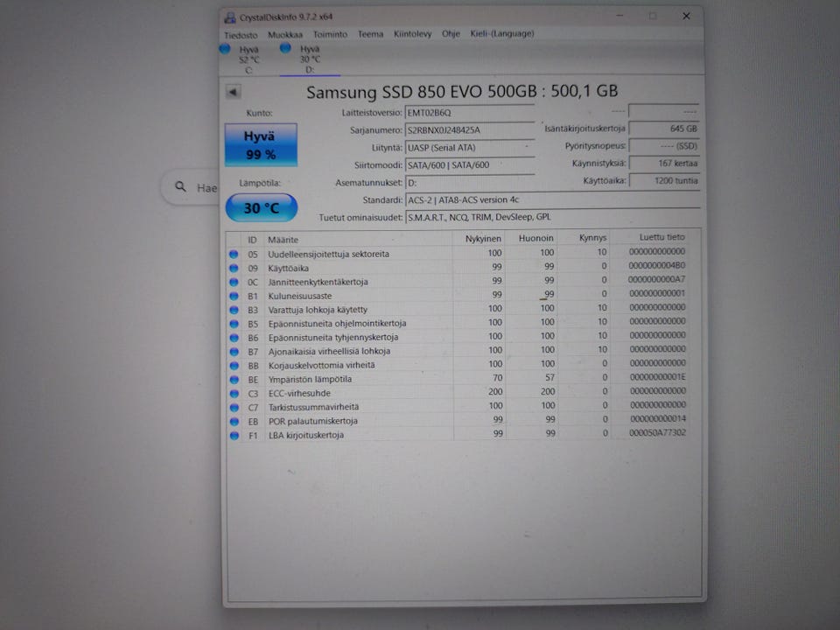Open the Ohje menu
Screen dimensions: 840x630
click(x=451, y=34)
